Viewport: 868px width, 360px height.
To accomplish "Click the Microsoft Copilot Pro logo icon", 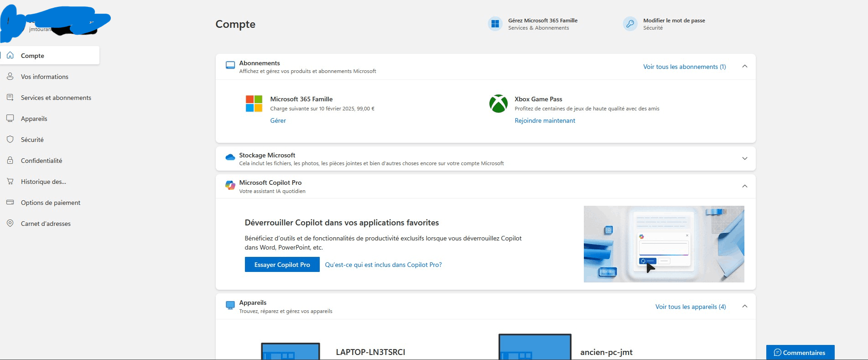I will tap(230, 185).
